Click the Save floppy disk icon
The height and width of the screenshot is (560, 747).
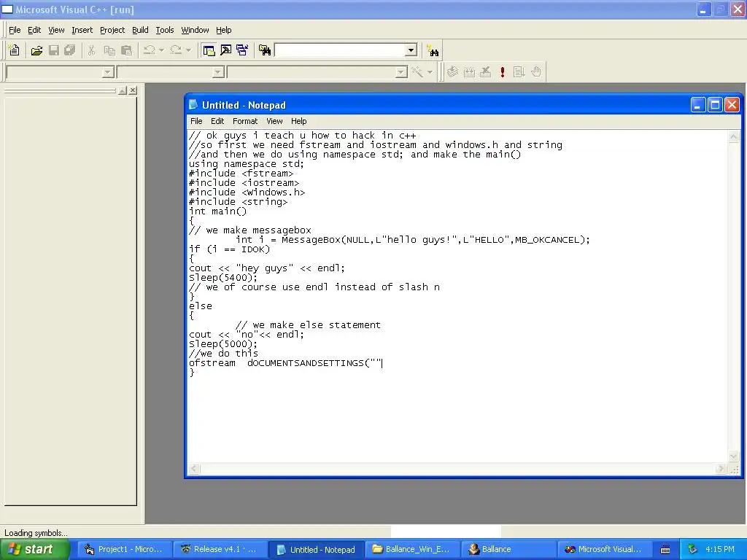click(x=54, y=50)
